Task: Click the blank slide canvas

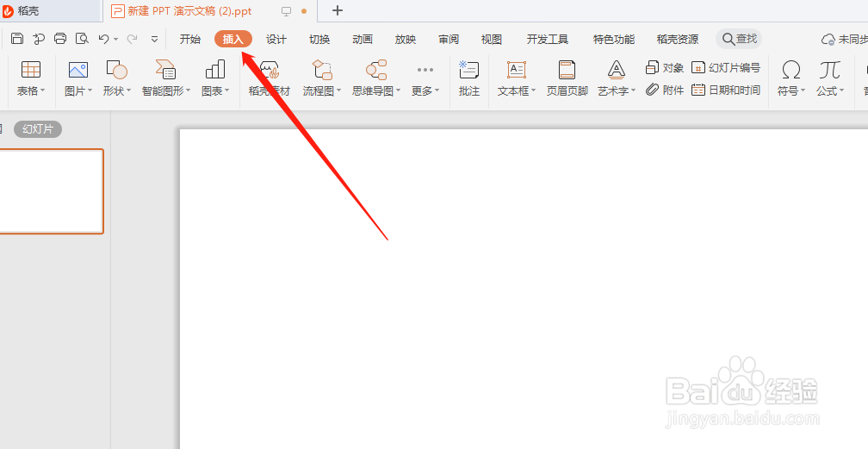Action: point(524,288)
